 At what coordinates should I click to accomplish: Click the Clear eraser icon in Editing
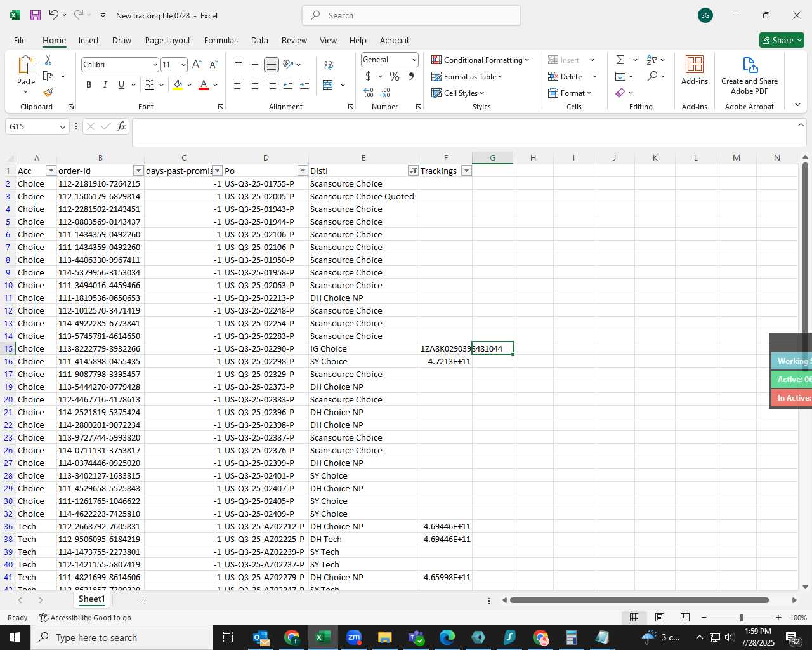(x=620, y=93)
